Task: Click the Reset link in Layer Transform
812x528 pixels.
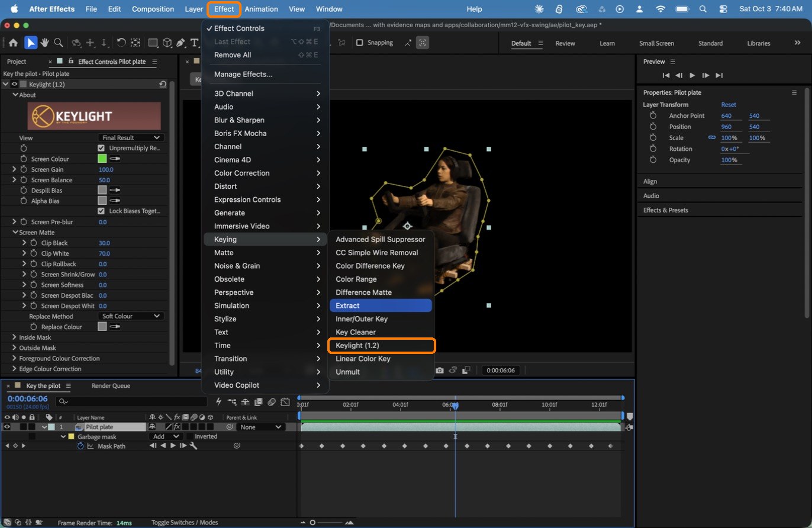Action: (729, 105)
